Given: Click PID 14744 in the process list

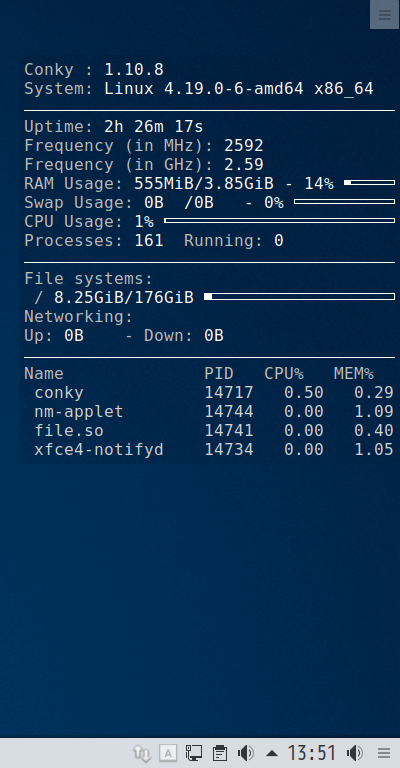Looking at the screenshot, I should 229,411.
